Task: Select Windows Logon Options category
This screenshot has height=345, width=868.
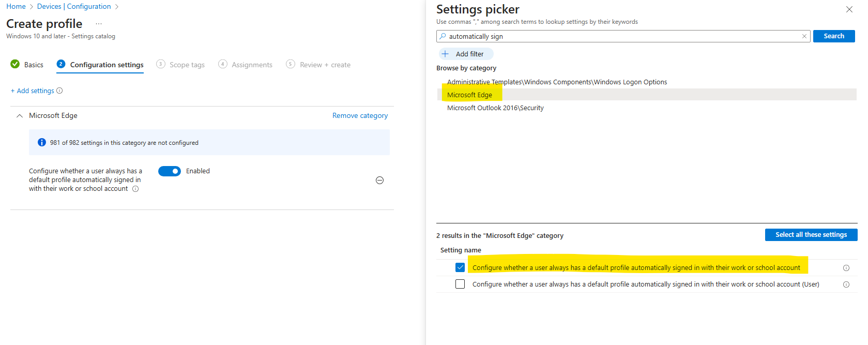Action: click(x=557, y=82)
